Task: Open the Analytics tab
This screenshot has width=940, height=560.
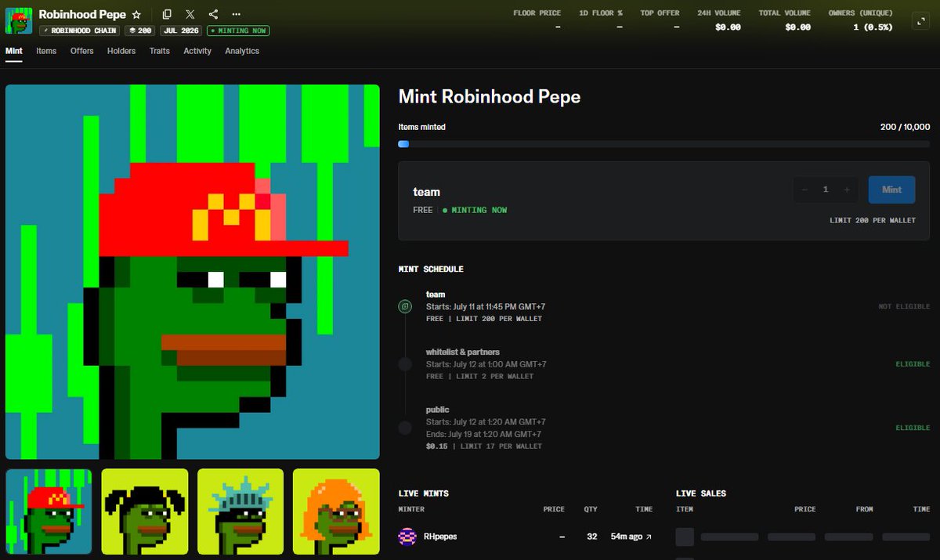Action: coord(242,51)
